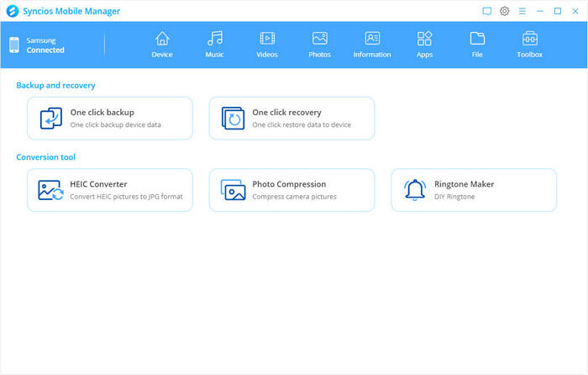Open the feedback message icon
Screen dimensions: 588x375
tap(487, 11)
